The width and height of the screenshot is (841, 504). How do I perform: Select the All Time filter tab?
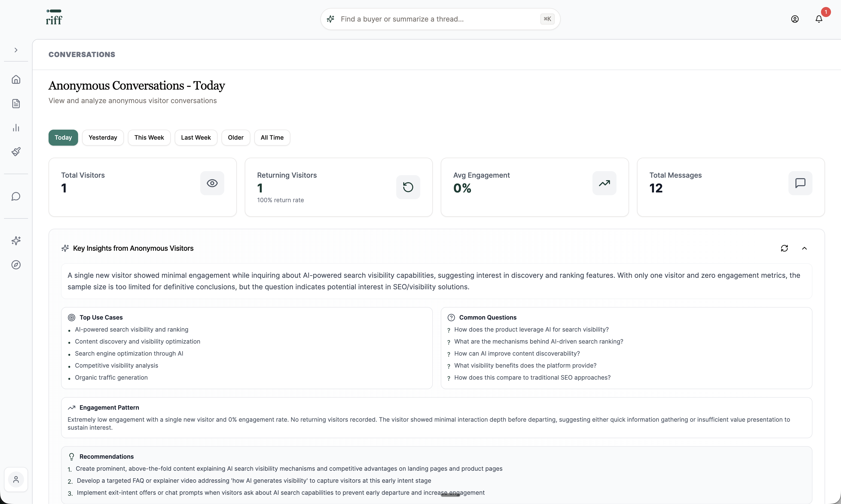click(x=272, y=138)
